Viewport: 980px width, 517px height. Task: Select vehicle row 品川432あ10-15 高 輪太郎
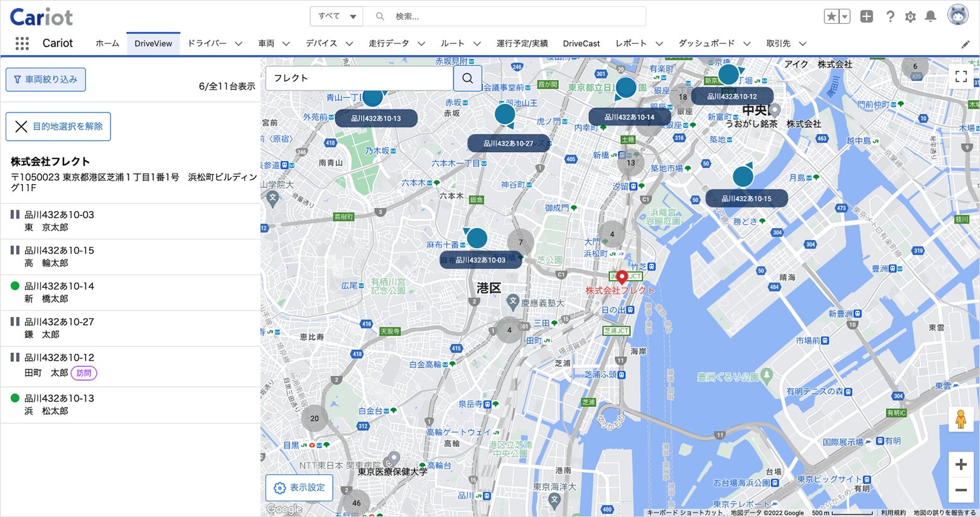point(131,257)
